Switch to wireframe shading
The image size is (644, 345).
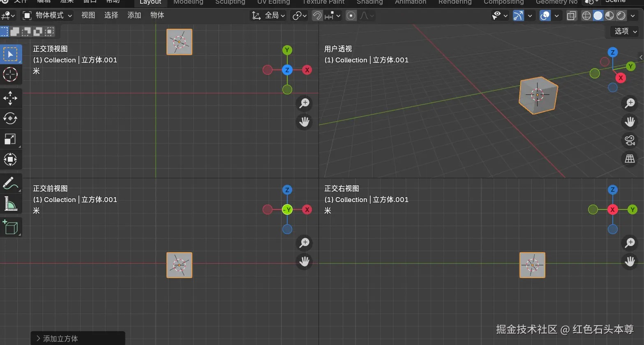(x=586, y=16)
